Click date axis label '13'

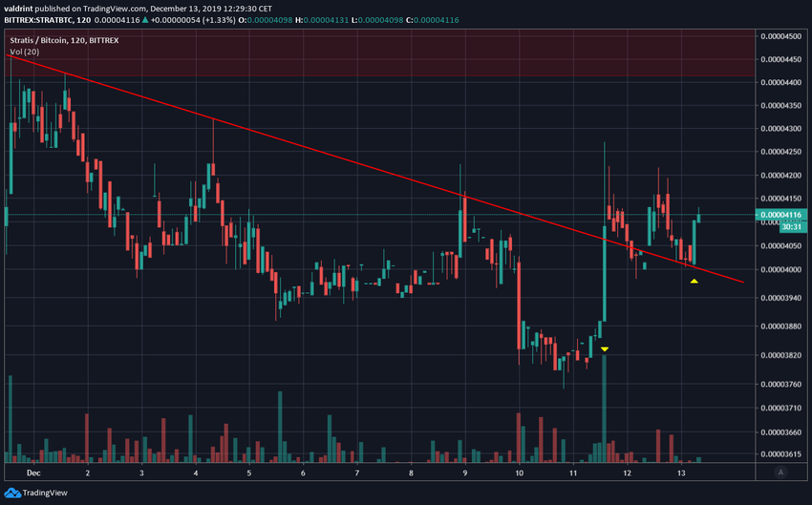681,473
